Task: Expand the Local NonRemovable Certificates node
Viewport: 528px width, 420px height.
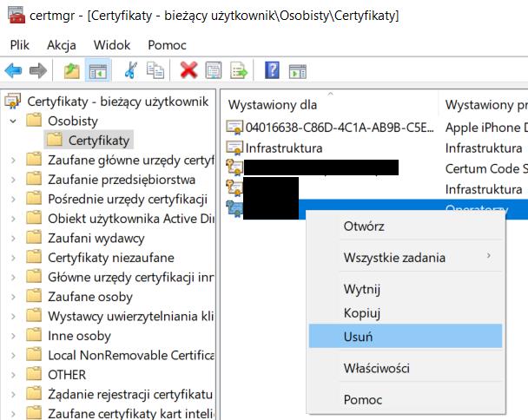Action: tap(13, 355)
